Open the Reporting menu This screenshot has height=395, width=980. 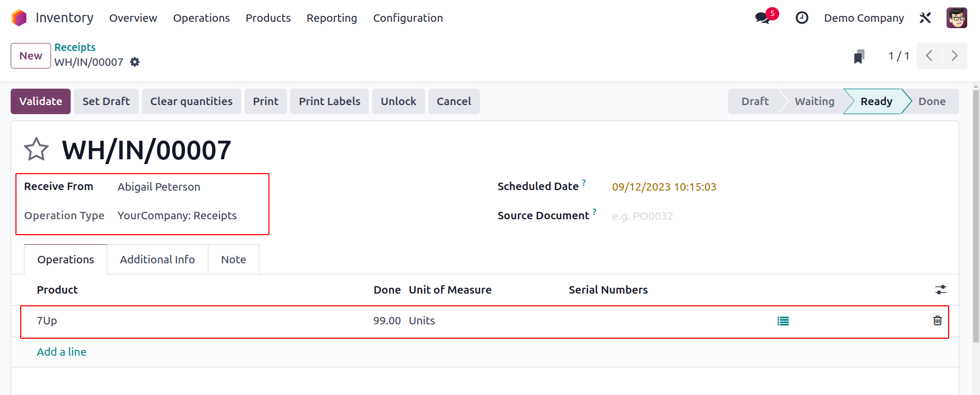coord(332,18)
